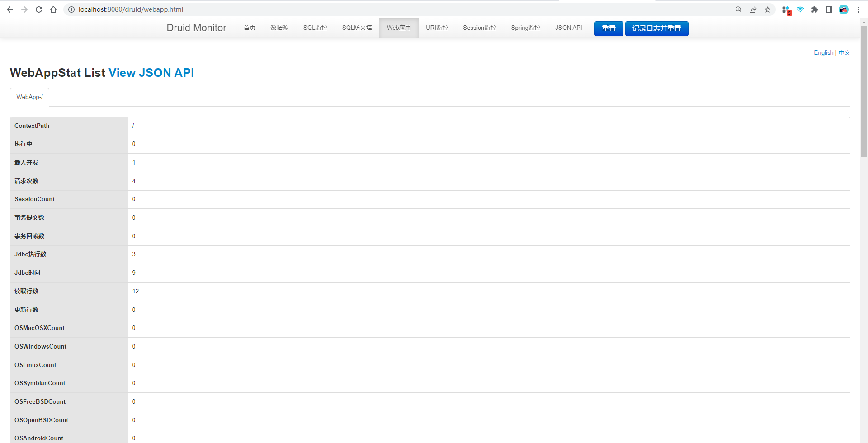The image size is (868, 443).
Task: Click the 执行中 row label
Action: click(24, 144)
